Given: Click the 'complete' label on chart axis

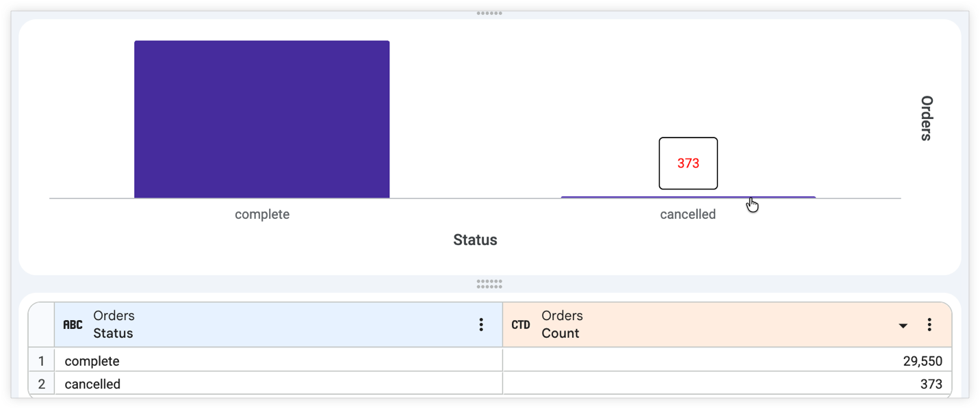Looking at the screenshot, I should (x=262, y=214).
